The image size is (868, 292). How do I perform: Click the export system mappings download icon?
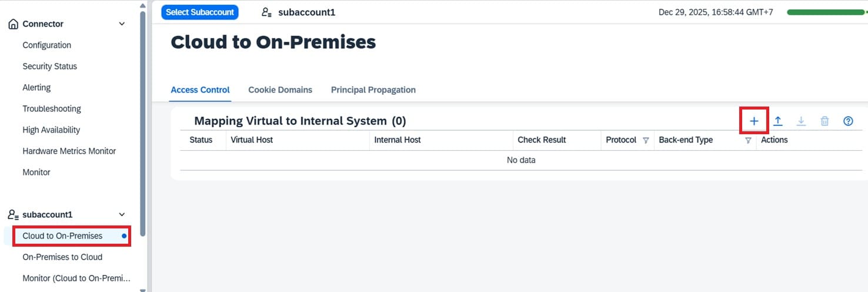coord(801,121)
